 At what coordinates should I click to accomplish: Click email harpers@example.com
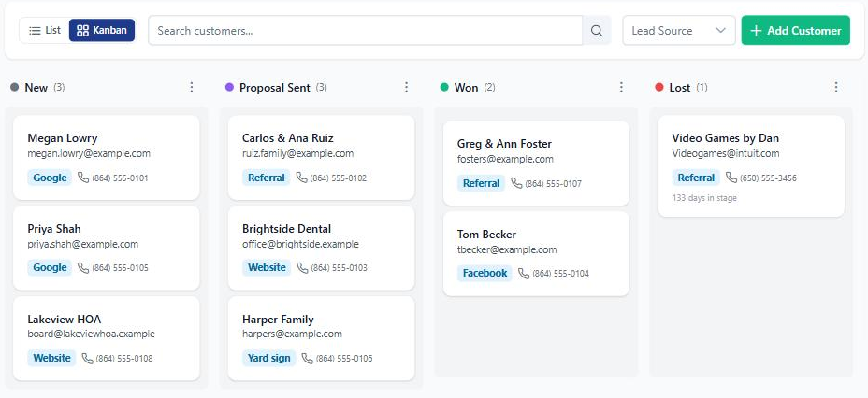[292, 334]
